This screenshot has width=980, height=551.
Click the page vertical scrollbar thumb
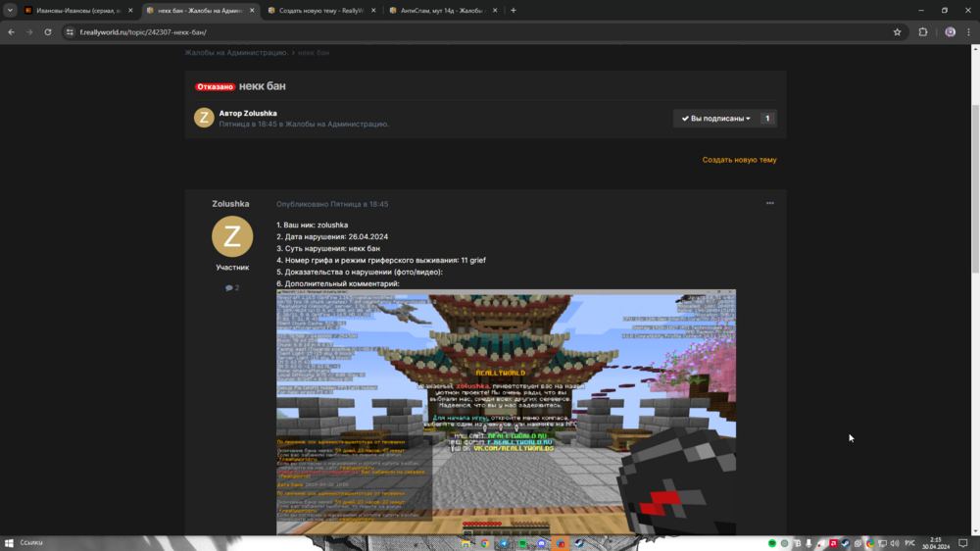coord(975,187)
